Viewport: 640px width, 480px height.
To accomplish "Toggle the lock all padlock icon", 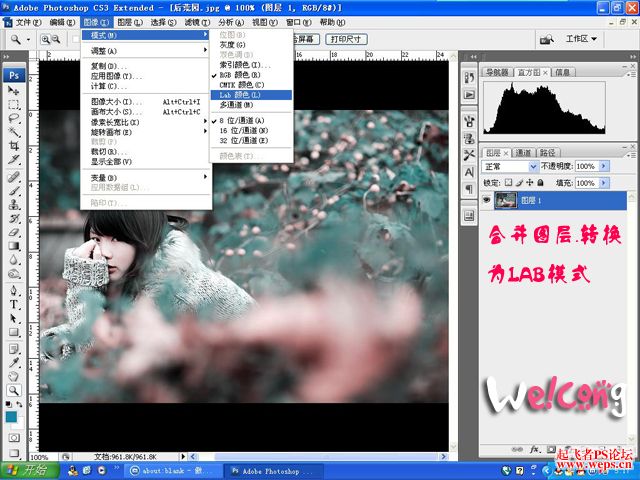I will coord(540,182).
